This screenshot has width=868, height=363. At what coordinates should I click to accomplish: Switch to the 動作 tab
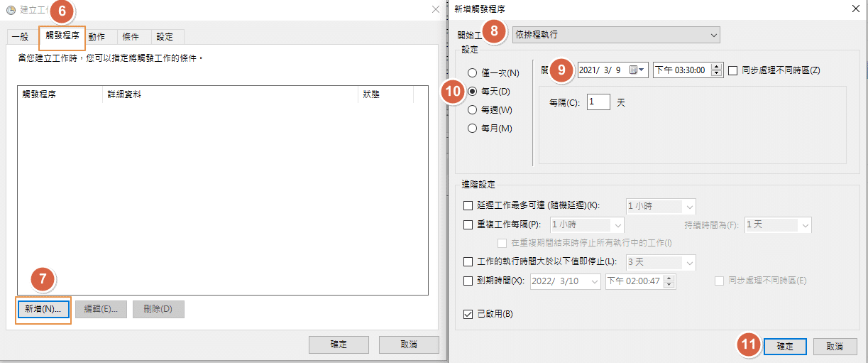point(97,37)
